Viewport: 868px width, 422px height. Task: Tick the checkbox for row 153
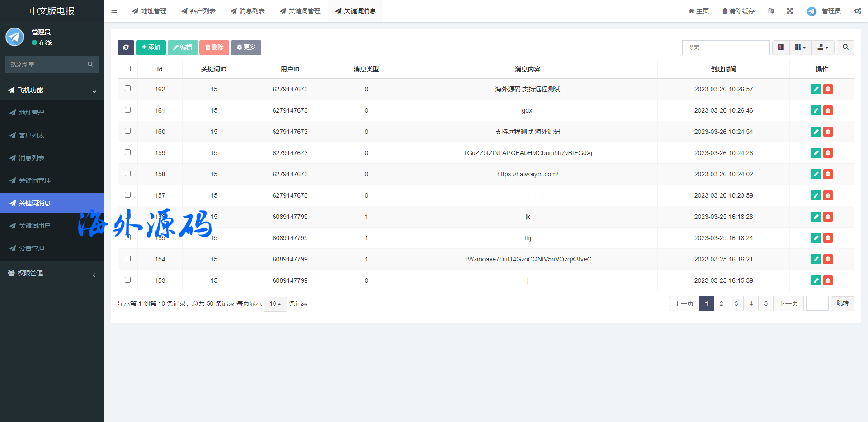[x=127, y=280]
